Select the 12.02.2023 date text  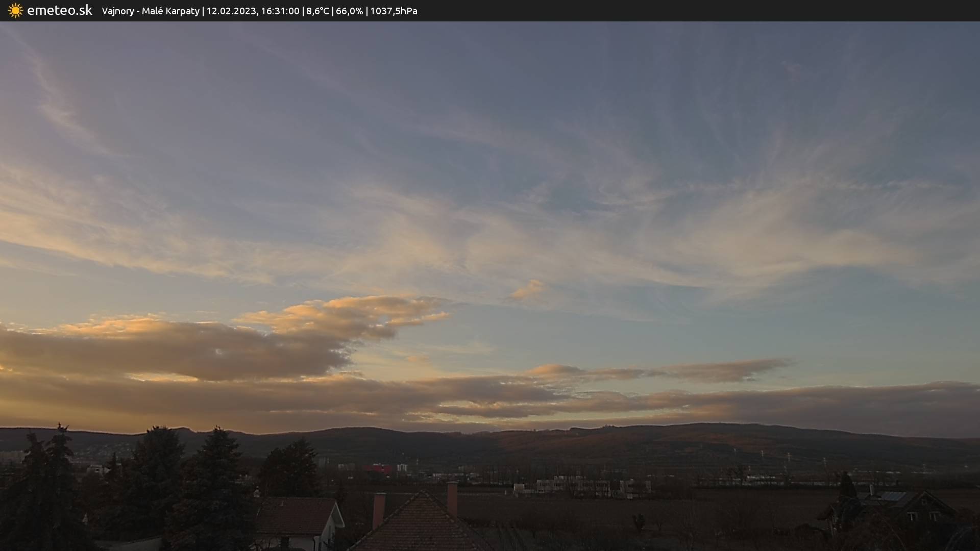click(x=231, y=11)
